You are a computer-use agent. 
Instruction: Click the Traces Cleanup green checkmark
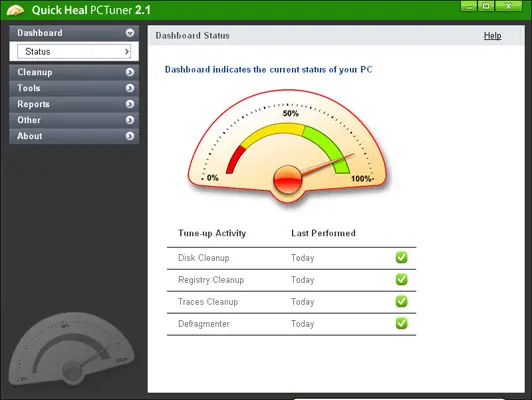pos(401,301)
